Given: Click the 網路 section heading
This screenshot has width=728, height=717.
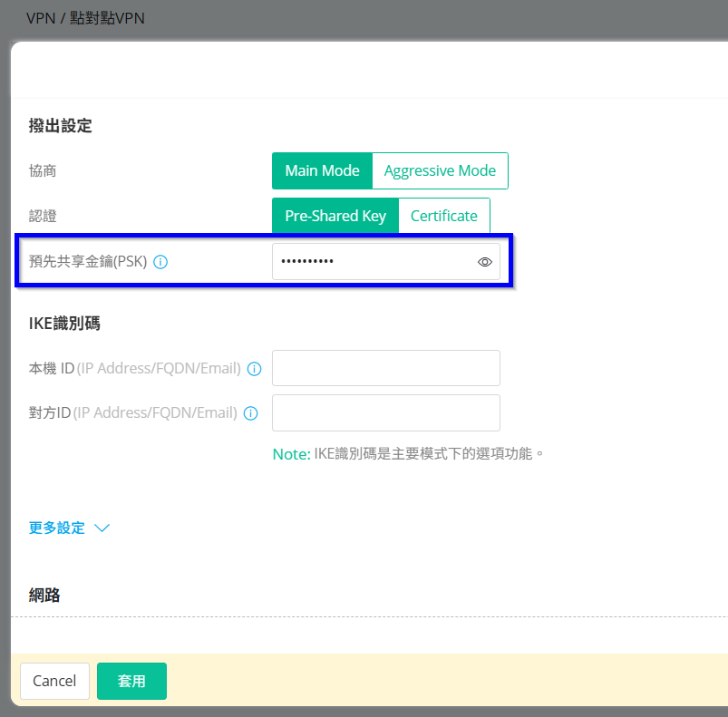Looking at the screenshot, I should (x=45, y=596).
